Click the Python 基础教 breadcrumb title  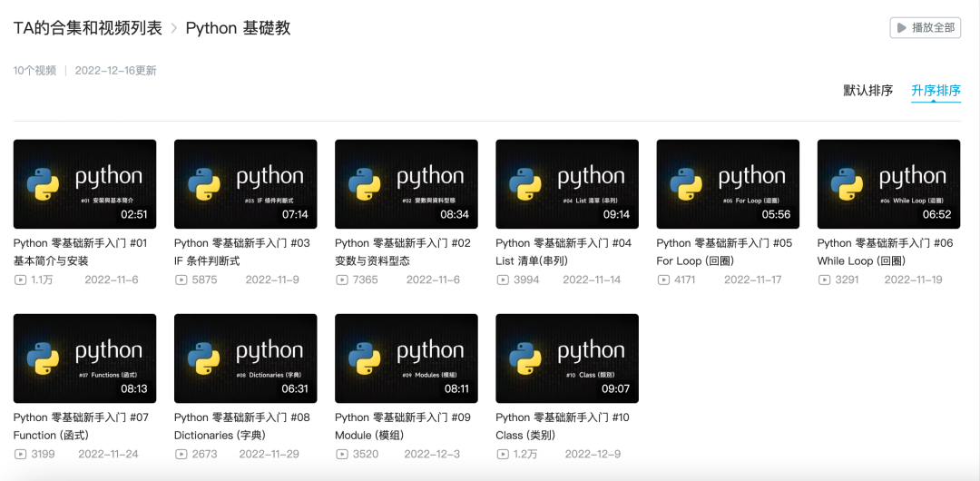[x=238, y=28]
